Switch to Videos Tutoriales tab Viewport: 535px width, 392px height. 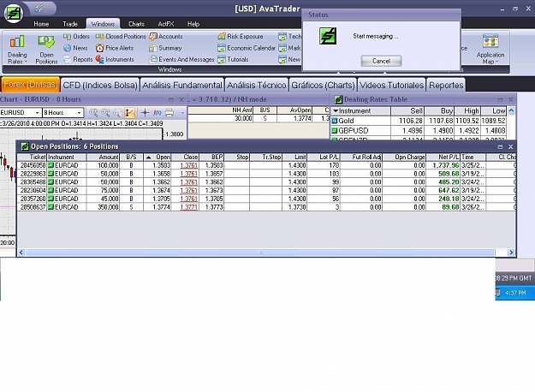[392, 86]
